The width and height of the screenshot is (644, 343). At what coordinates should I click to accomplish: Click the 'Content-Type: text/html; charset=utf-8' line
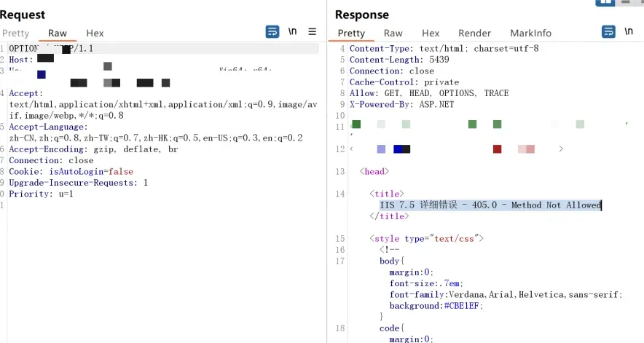(x=444, y=49)
